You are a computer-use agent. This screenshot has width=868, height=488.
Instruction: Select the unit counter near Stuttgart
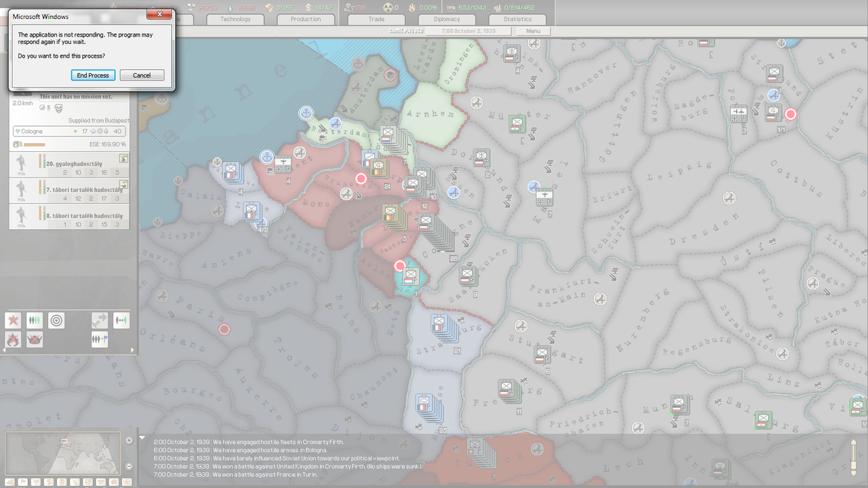coord(542,354)
